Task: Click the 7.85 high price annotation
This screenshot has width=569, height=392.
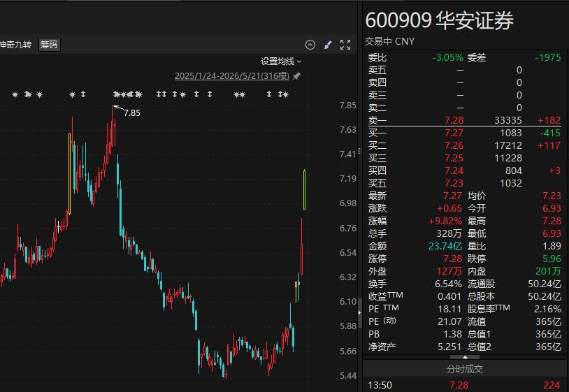Action: click(131, 113)
